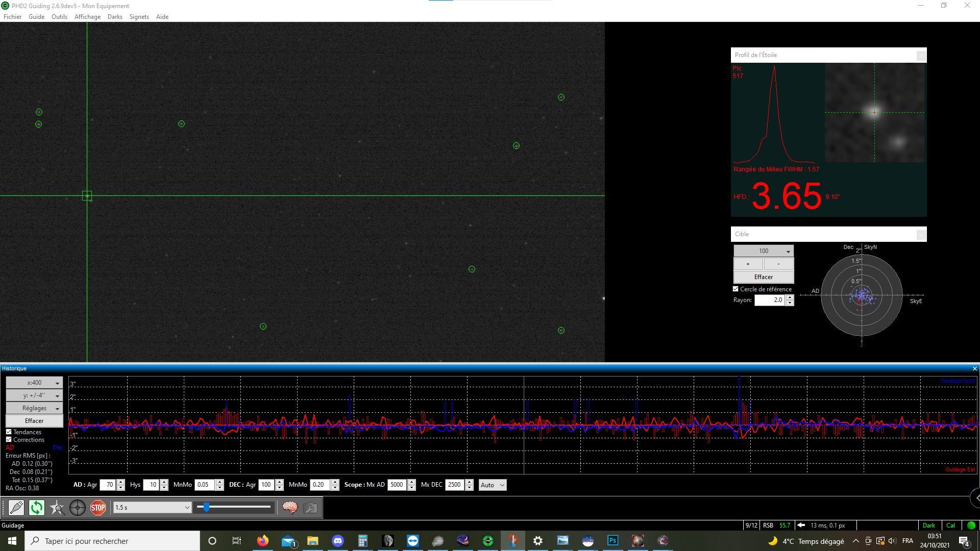Open the Fichier menu
980x551 pixels.
tap(13, 17)
